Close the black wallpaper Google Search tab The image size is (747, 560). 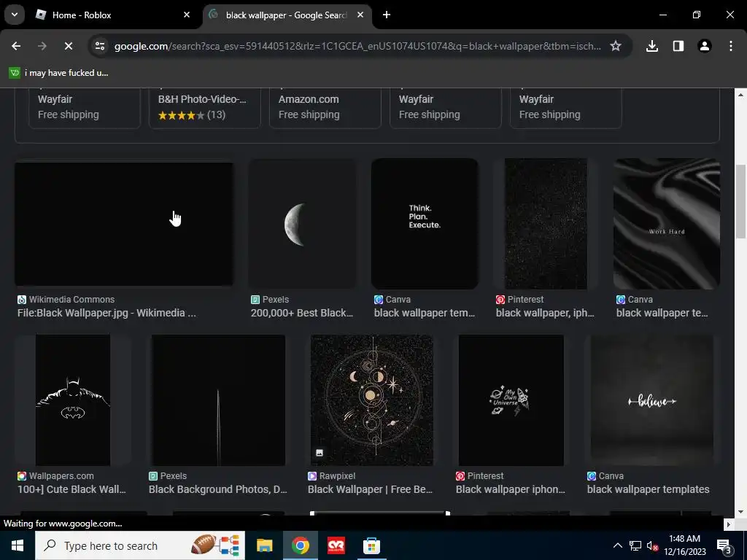coord(360,15)
